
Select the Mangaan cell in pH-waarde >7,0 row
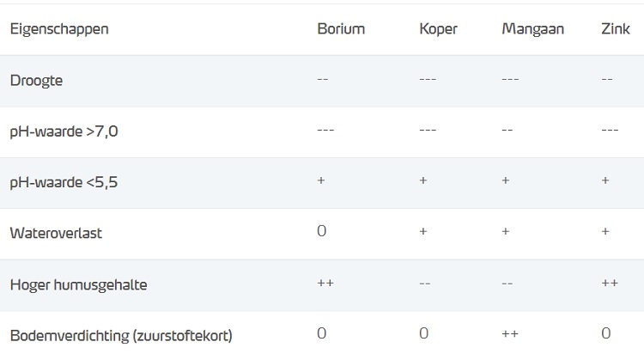click(x=507, y=130)
